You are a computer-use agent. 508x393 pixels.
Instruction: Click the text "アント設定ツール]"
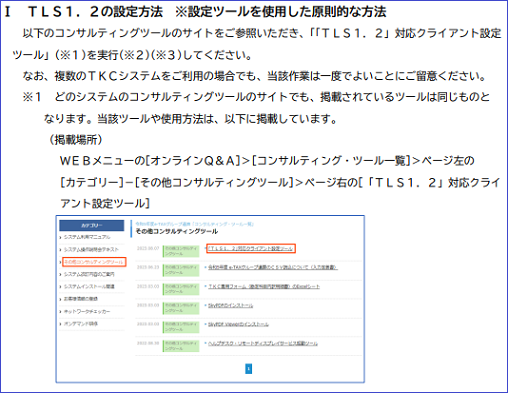coord(105,203)
